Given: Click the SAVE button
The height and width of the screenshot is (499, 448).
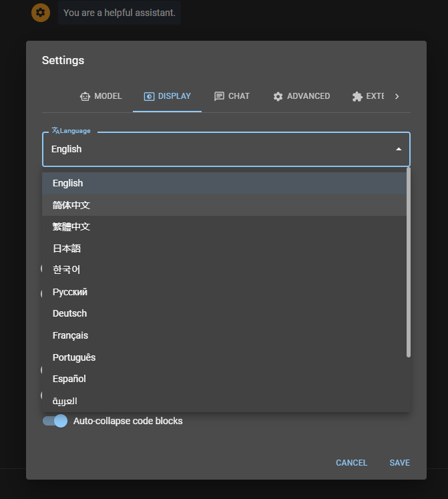Looking at the screenshot, I should coord(400,463).
